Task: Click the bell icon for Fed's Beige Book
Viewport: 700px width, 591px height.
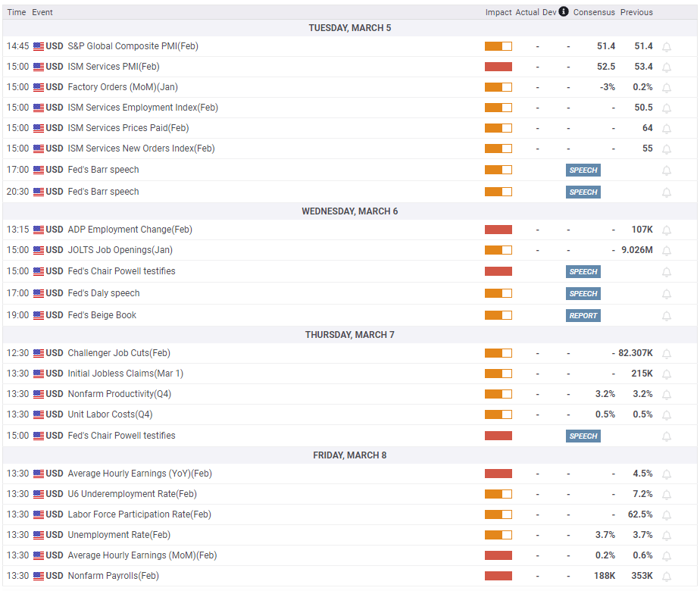Action: [x=667, y=316]
